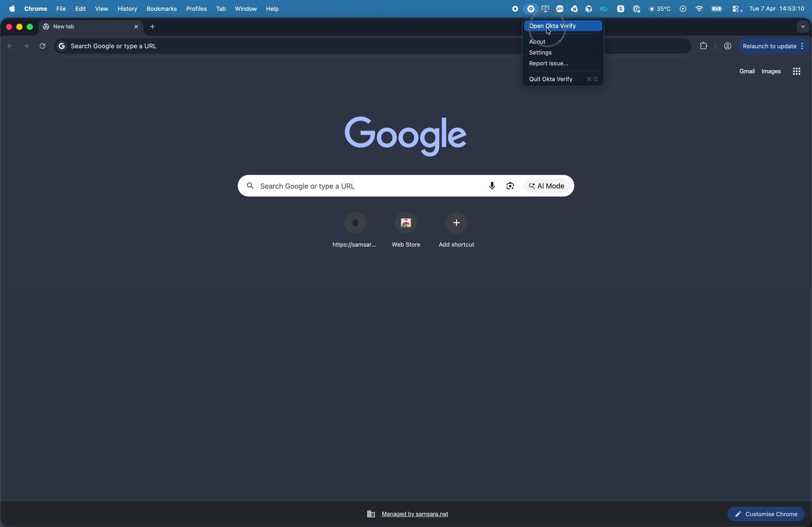Open the Images link
This screenshot has height=527, width=812.
coord(771,71)
